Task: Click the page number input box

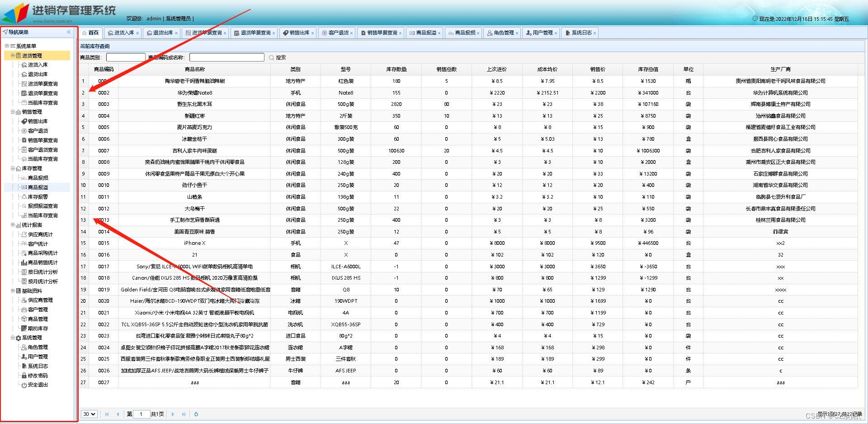Action: [142, 414]
